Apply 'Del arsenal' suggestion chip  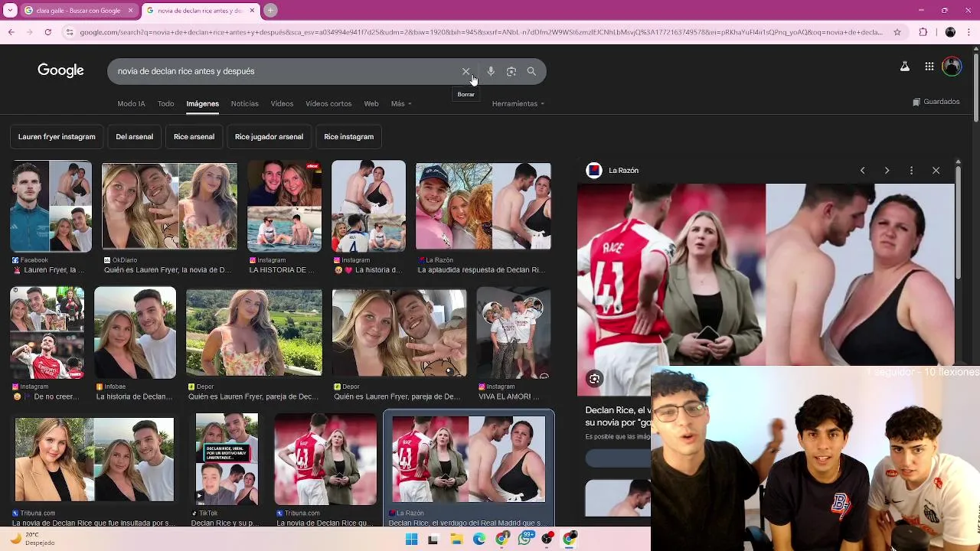pyautogui.click(x=134, y=137)
